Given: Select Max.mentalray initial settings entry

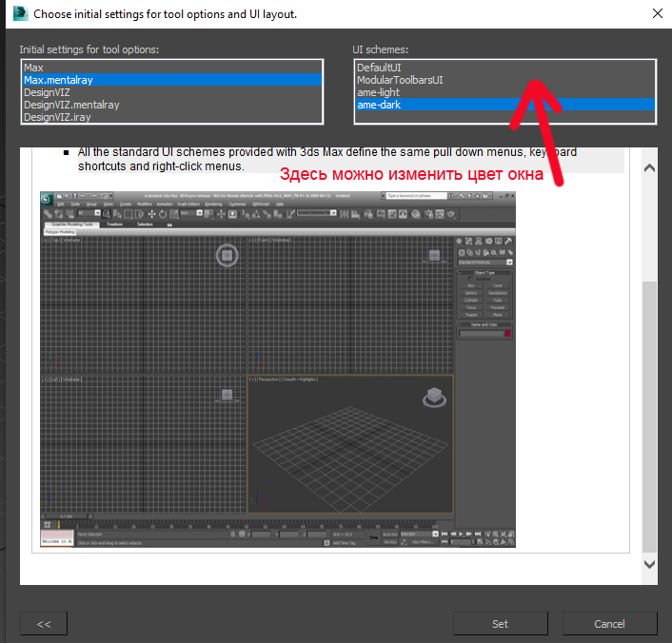Looking at the screenshot, I should click(172, 80).
